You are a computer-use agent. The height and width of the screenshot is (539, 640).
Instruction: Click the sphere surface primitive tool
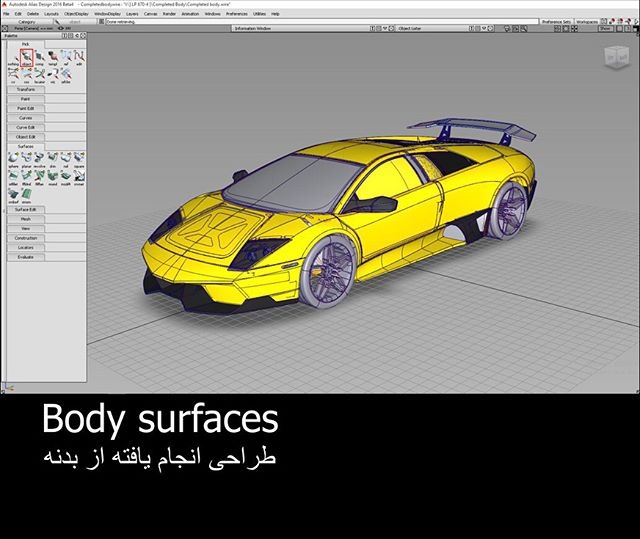[13, 159]
